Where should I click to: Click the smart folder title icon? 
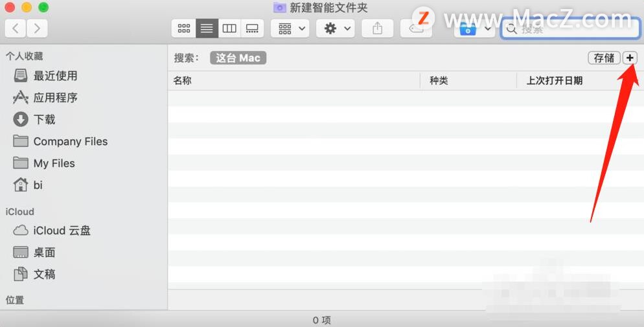click(280, 7)
